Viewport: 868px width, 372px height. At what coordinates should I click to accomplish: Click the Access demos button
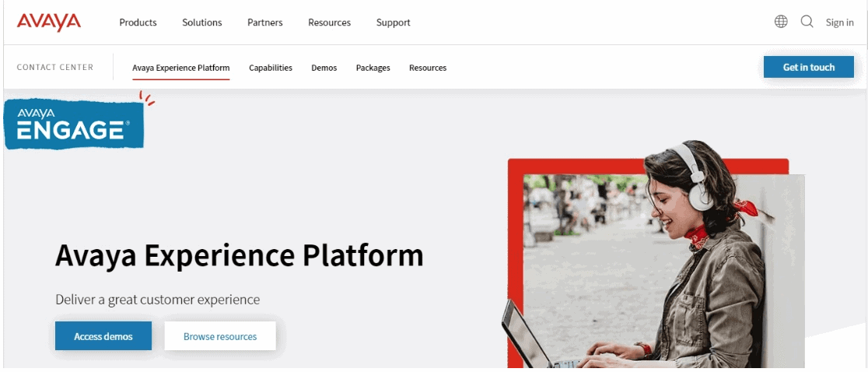click(x=103, y=336)
